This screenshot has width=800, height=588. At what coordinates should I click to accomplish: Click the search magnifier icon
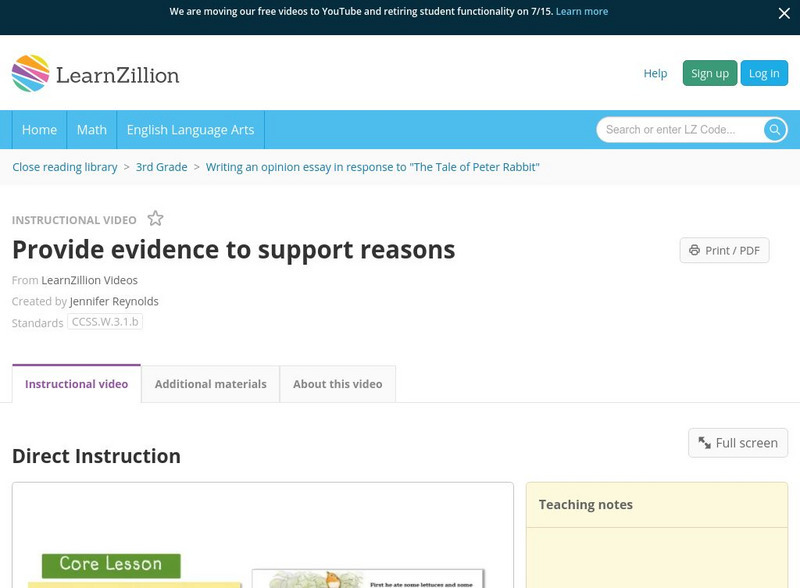click(775, 129)
